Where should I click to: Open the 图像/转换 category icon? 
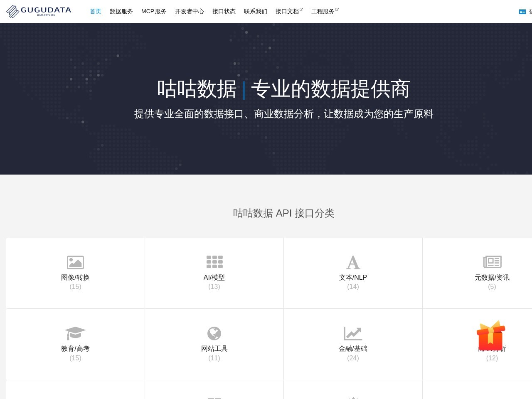coord(75,262)
